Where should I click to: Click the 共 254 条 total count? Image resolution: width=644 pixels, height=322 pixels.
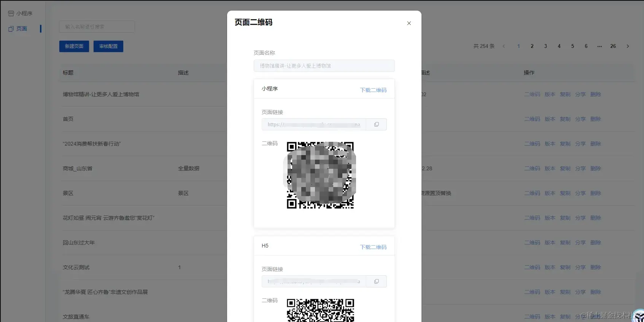[x=484, y=46]
